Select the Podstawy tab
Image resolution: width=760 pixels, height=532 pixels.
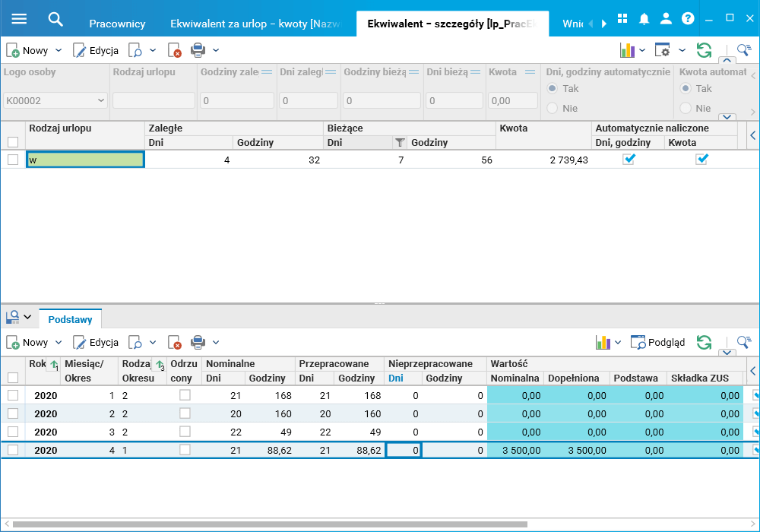[71, 319]
